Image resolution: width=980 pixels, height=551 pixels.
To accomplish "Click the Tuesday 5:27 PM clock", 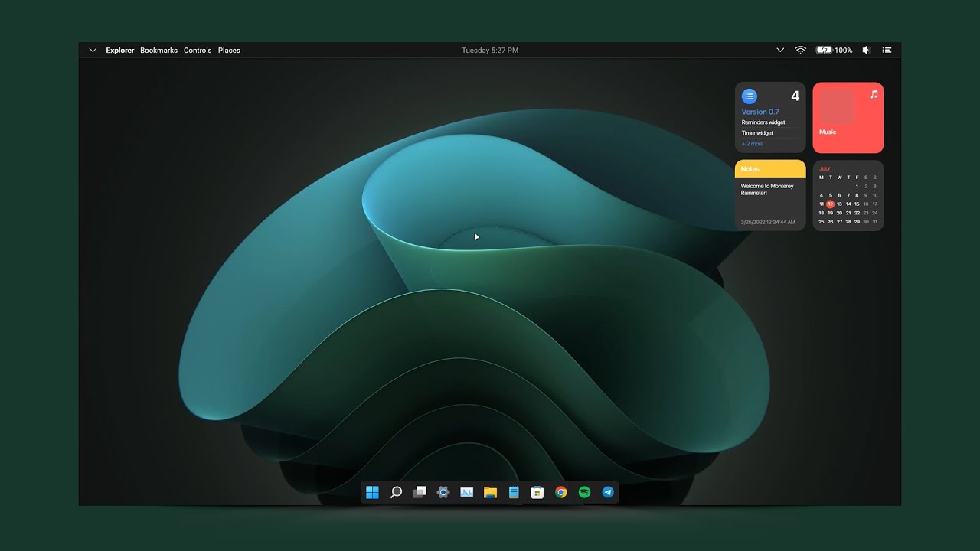I will pyautogui.click(x=490, y=51).
